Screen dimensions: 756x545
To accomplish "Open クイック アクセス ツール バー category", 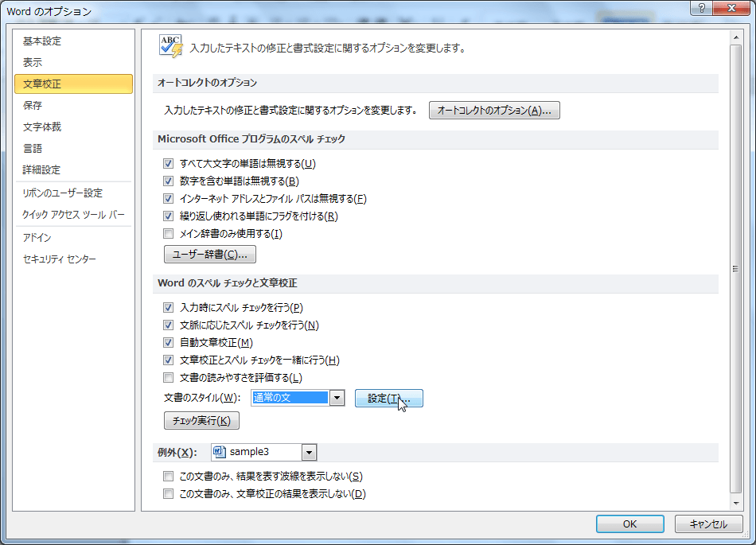I will 73,215.
